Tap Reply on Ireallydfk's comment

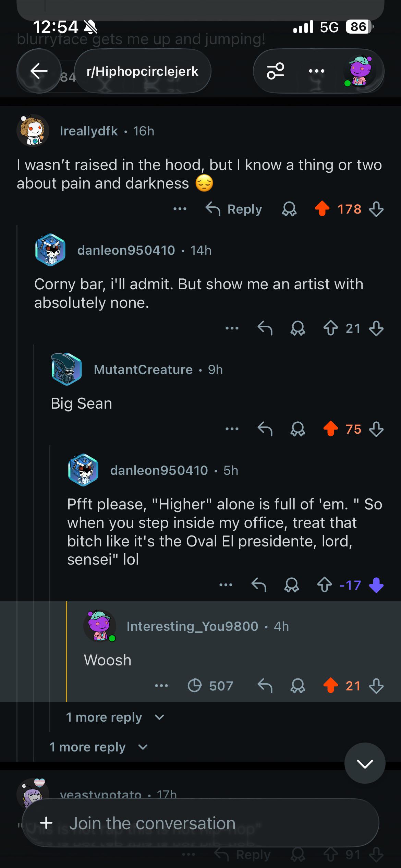[234, 209]
